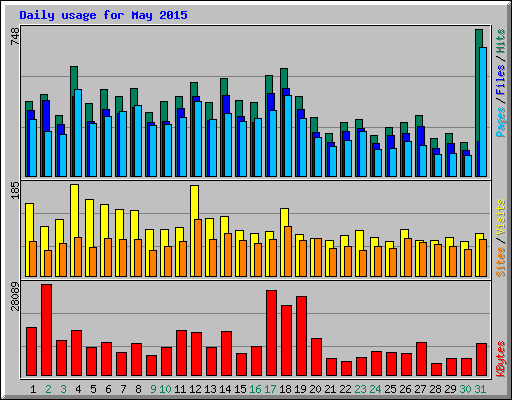Viewport: 512px width, 400px height.
Task: Click day label 31 on x-axis
Action: coord(480,389)
